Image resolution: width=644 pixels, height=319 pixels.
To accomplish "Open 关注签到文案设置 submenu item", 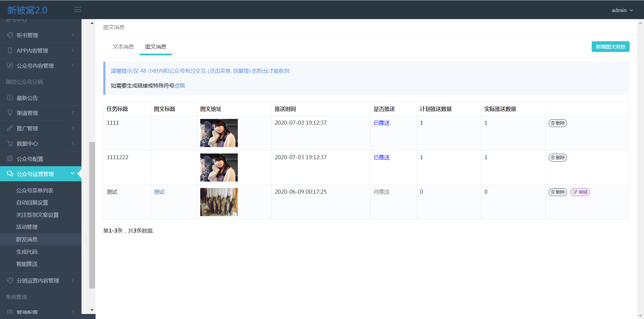I will [38, 215].
